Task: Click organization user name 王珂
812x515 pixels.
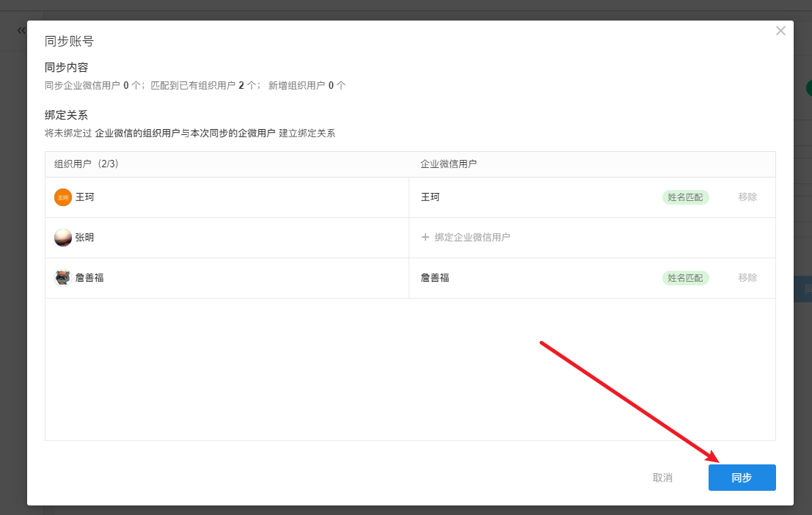Action: click(84, 197)
